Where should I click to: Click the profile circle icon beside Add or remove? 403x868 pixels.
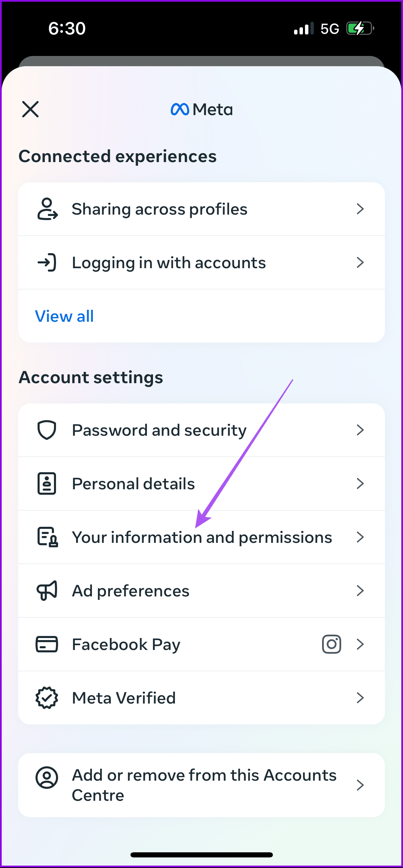point(47,785)
